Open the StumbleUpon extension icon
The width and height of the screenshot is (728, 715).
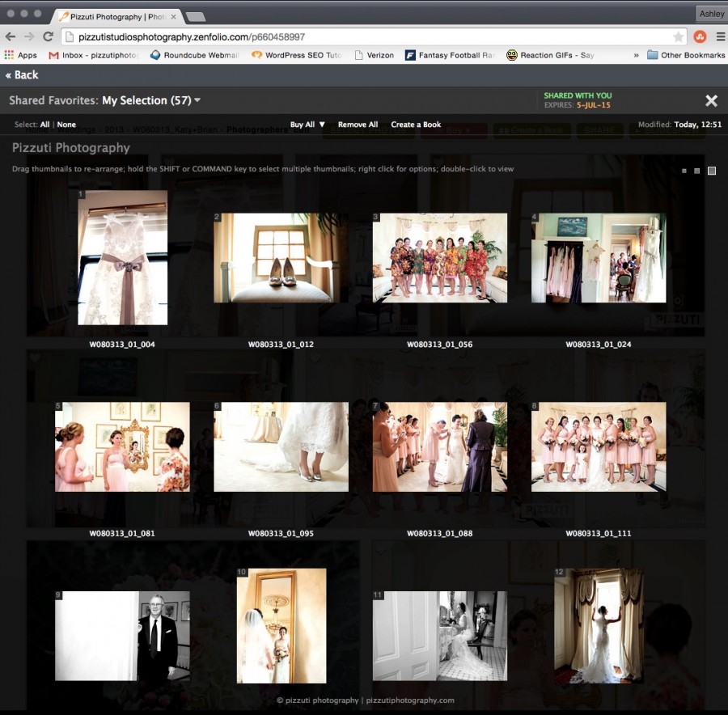(x=700, y=36)
